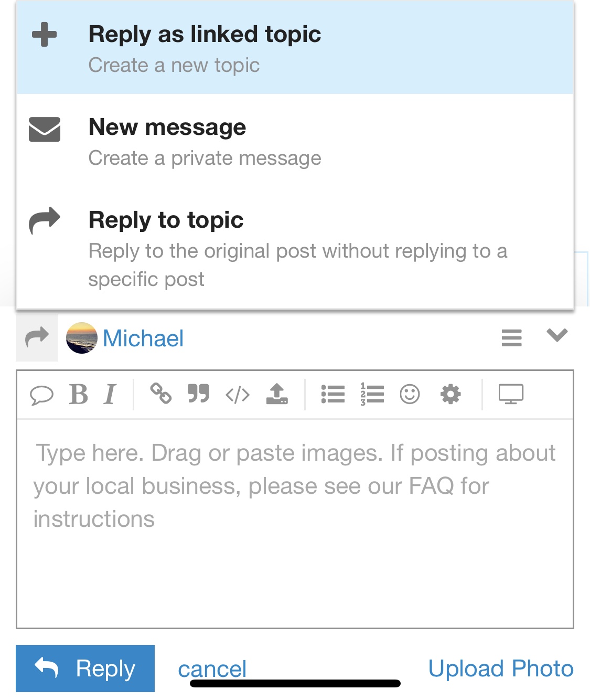
Task: Click the upload icon in toolbar
Action: coord(277,394)
